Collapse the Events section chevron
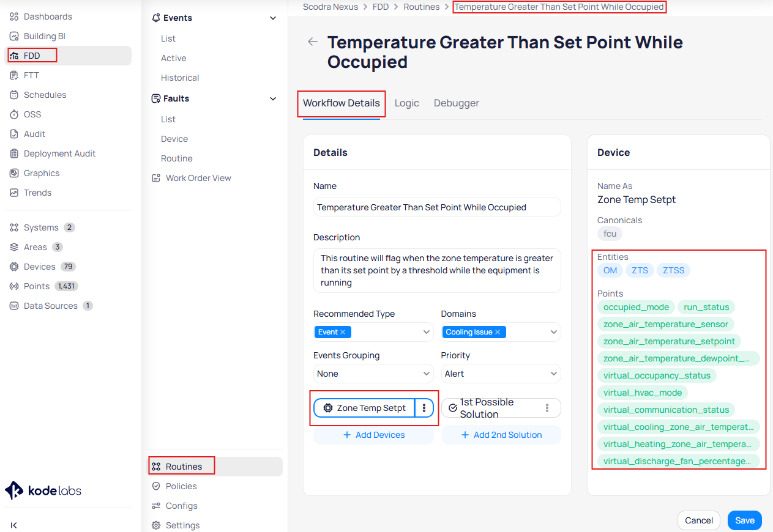The width and height of the screenshot is (773, 532). [273, 18]
